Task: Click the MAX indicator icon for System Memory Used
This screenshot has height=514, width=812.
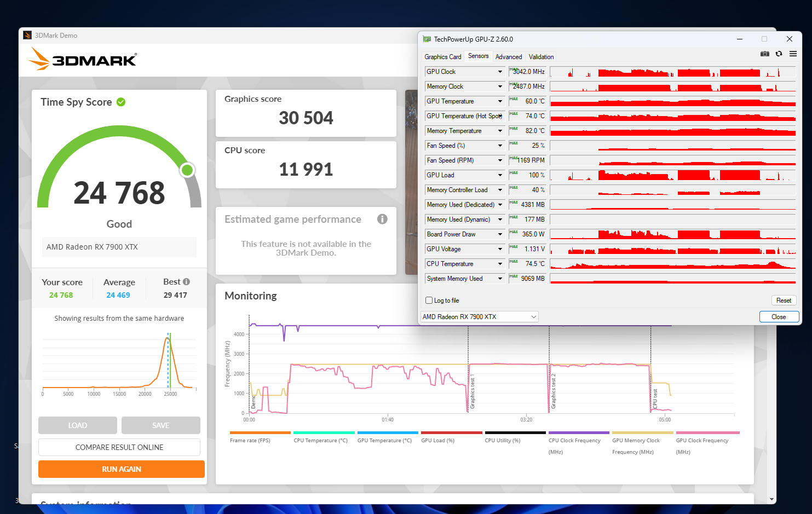Action: (x=513, y=276)
